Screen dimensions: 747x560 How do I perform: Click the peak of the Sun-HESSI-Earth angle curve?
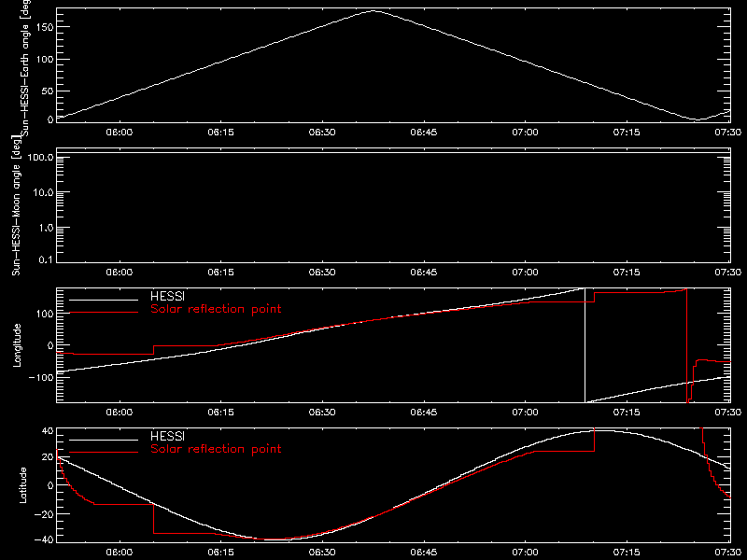coord(374,11)
